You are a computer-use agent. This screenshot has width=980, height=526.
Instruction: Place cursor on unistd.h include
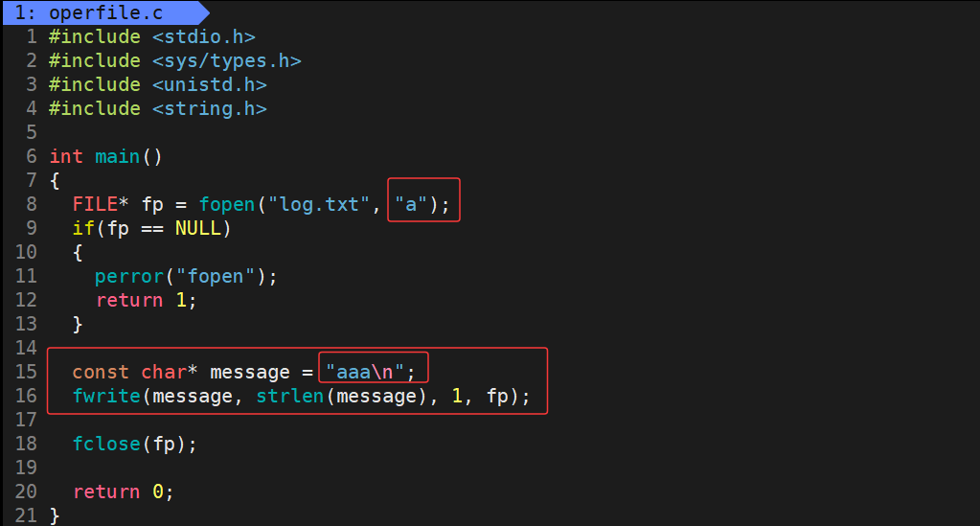coord(209,85)
